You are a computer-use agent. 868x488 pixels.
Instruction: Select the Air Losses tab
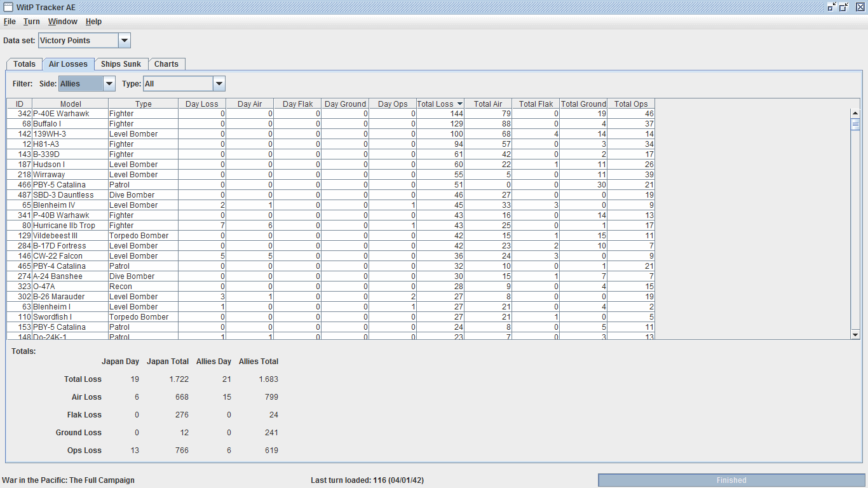69,64
